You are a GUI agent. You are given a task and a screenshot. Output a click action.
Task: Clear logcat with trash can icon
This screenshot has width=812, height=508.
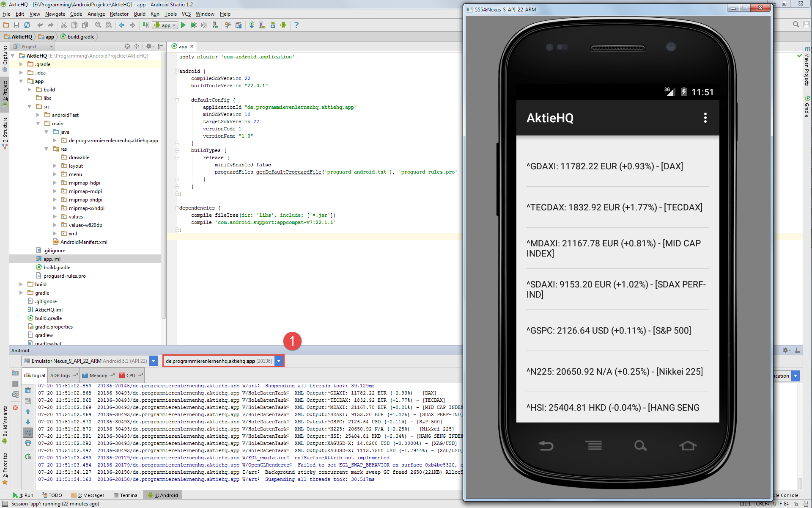tap(28, 390)
